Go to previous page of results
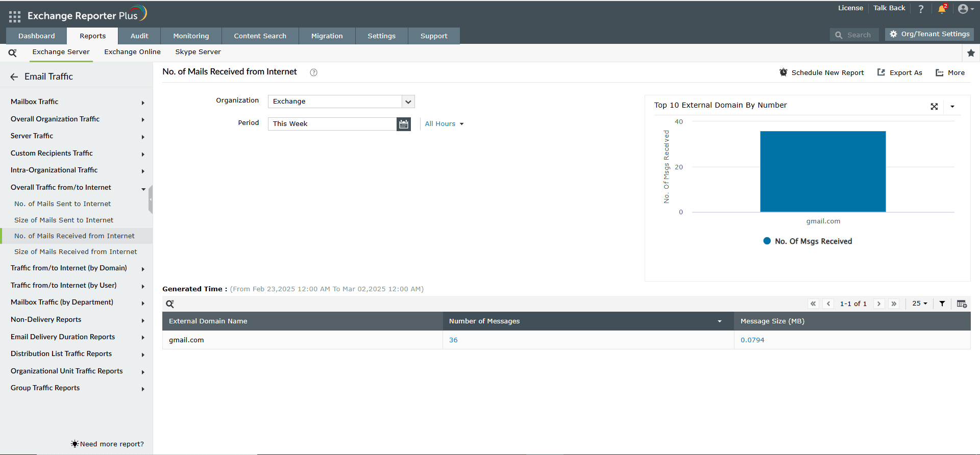980x455 pixels. (828, 304)
